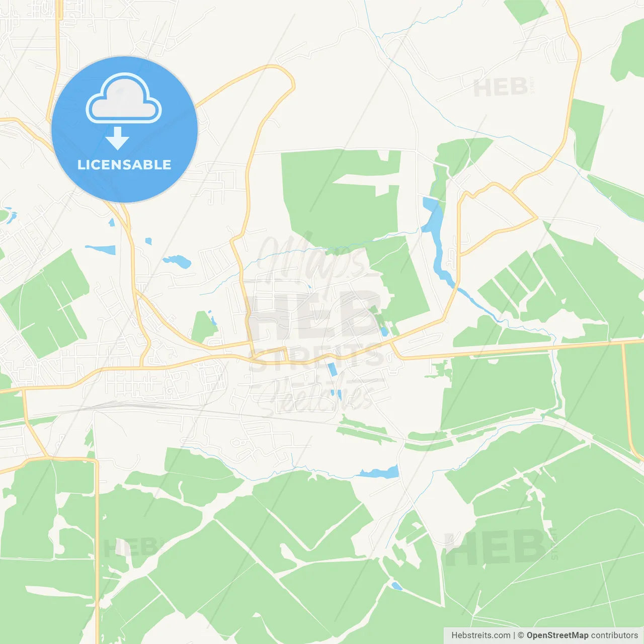Select the tiny blue pond inside the southern forest
The height and width of the screenshot is (644, 644).
point(396,586)
